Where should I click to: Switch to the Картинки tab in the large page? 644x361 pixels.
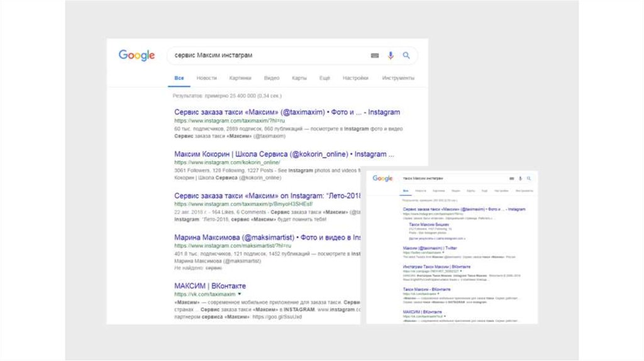(240, 78)
